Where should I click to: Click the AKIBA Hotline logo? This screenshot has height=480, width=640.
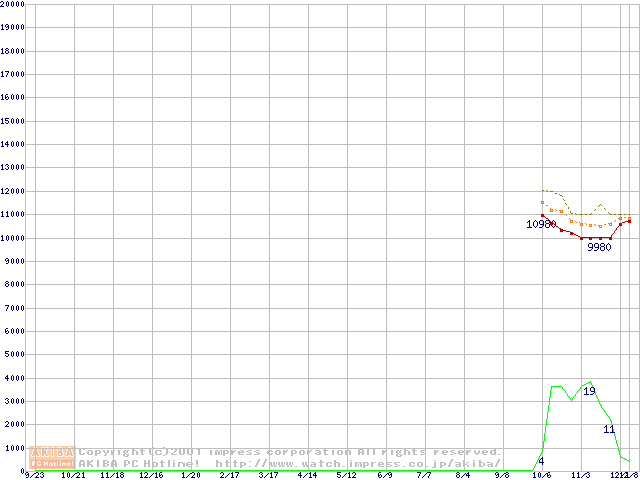point(52,458)
